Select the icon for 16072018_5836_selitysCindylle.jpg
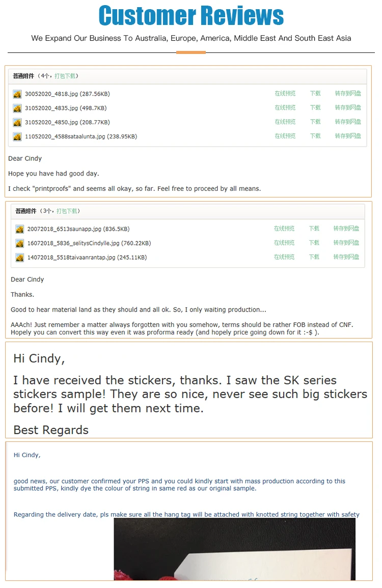This screenshot has height=588, width=382. (x=19, y=244)
